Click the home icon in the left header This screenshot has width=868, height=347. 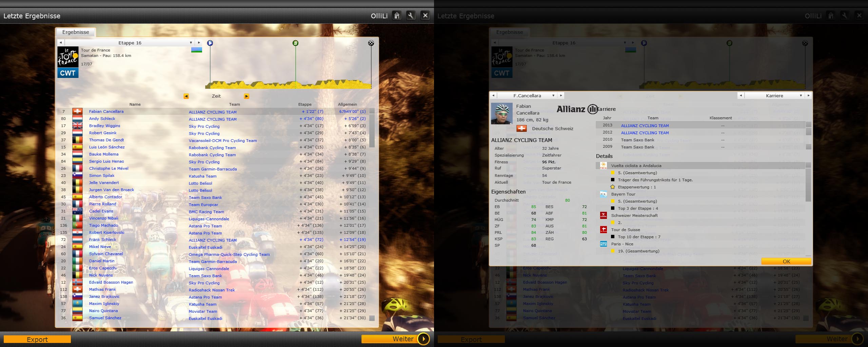click(x=397, y=16)
